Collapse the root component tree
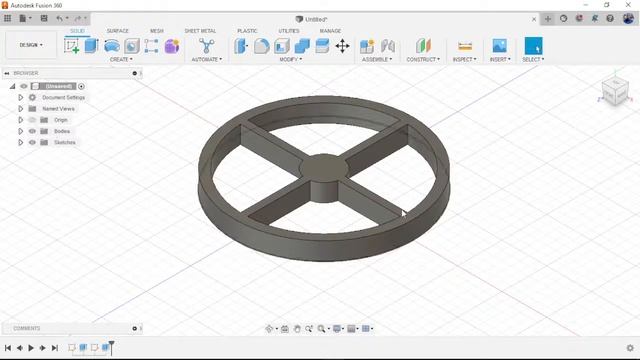 13,86
